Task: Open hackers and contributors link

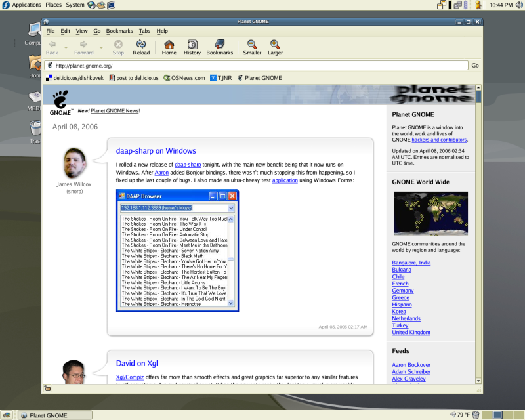Action: point(439,140)
